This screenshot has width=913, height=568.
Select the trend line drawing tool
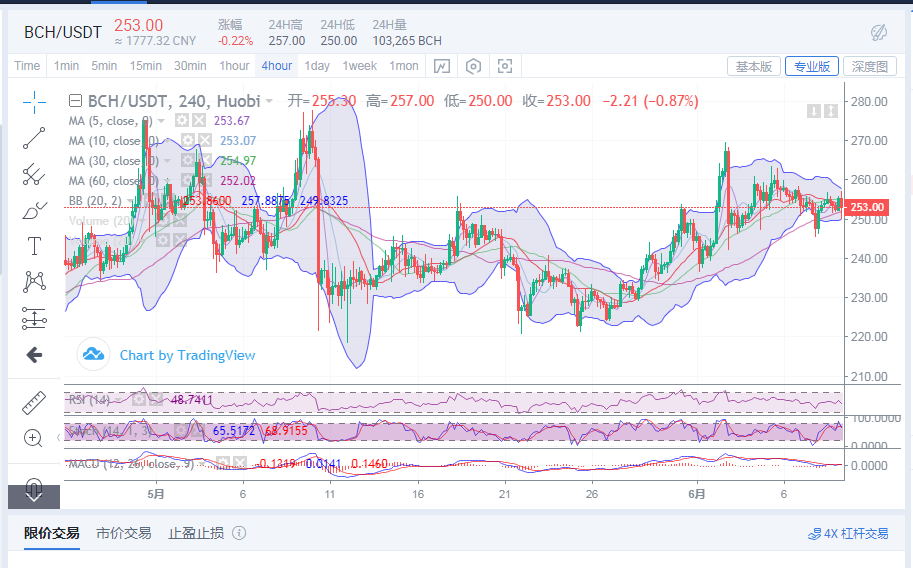(34, 138)
